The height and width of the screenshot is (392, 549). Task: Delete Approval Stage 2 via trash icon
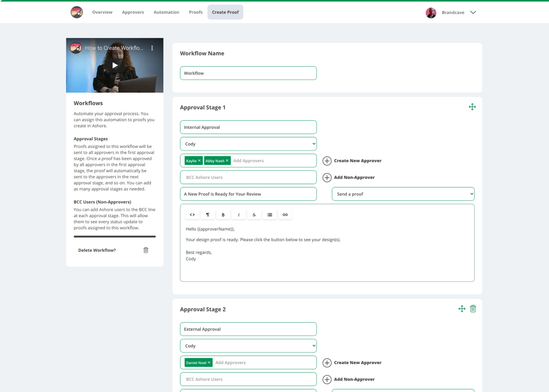(473, 309)
